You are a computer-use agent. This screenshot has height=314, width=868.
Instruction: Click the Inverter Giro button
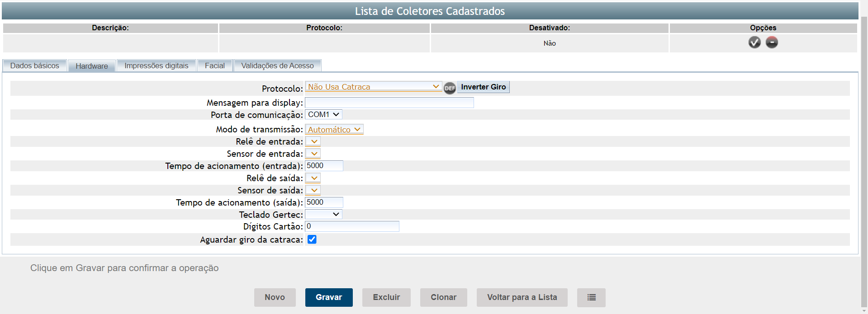pyautogui.click(x=483, y=87)
